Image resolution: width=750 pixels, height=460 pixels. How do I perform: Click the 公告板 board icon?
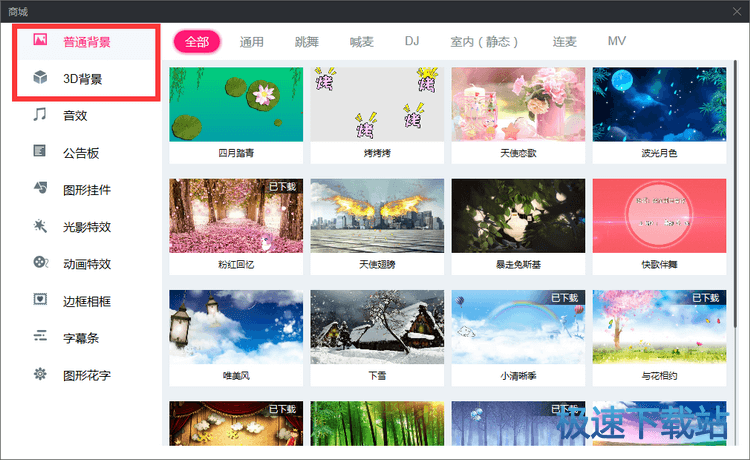point(40,151)
